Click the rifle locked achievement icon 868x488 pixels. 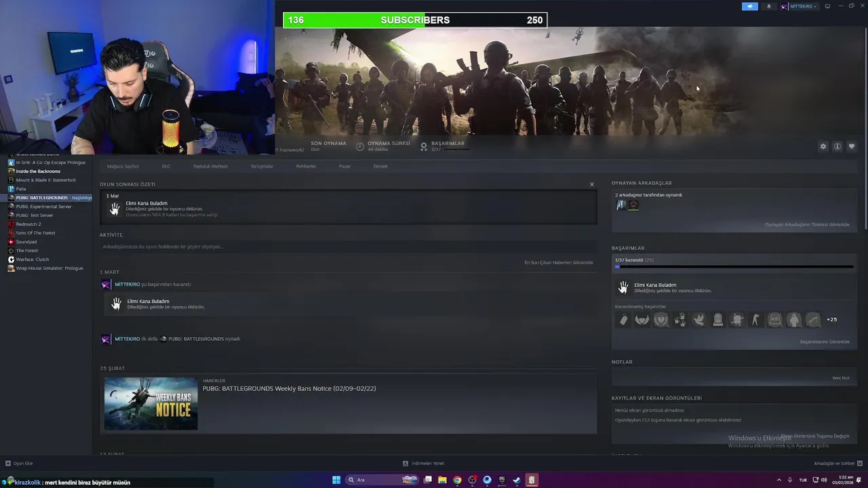(x=813, y=320)
